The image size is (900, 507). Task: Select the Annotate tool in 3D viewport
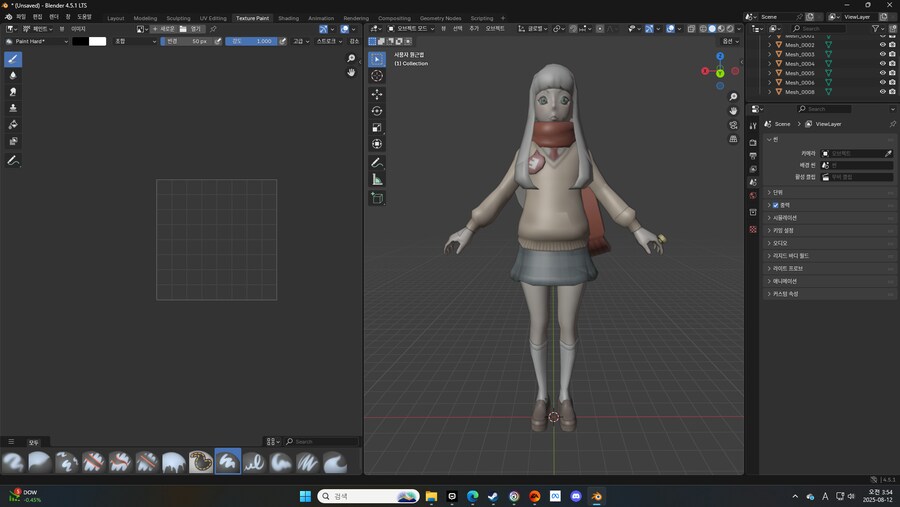pos(377,163)
